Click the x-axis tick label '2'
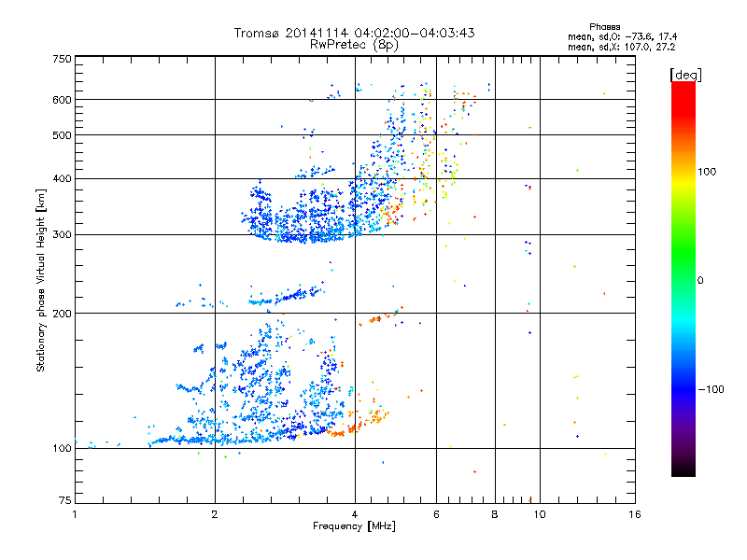747x560 pixels. tap(215, 514)
